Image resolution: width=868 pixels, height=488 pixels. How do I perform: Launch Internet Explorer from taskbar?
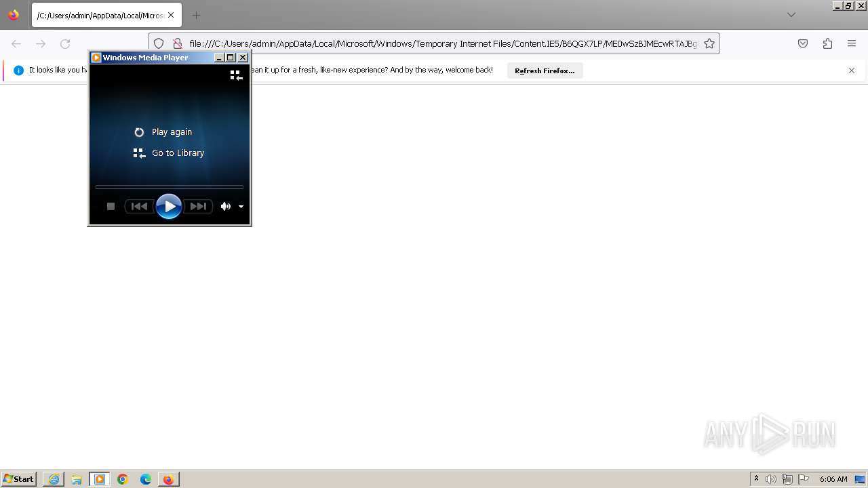(54, 479)
